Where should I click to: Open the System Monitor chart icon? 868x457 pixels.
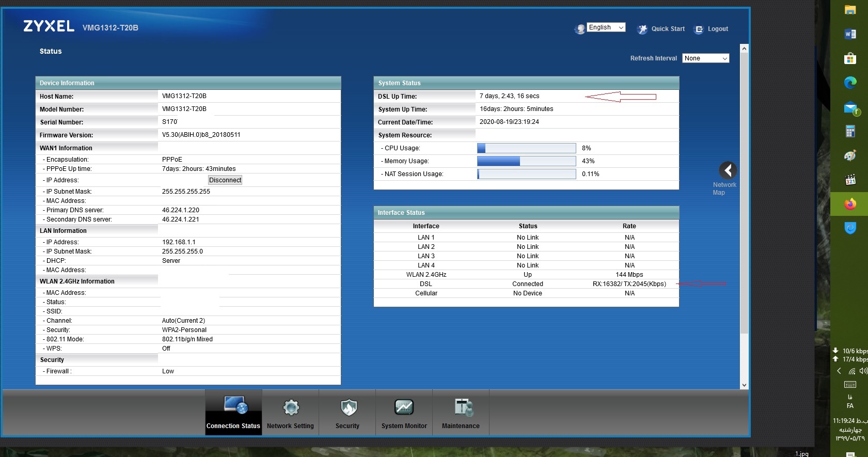[404, 407]
